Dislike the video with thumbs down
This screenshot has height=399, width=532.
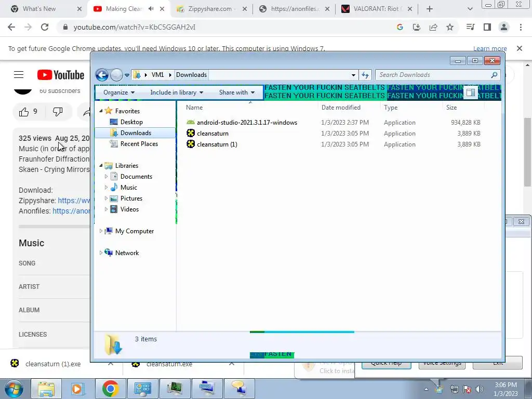pyautogui.click(x=58, y=112)
